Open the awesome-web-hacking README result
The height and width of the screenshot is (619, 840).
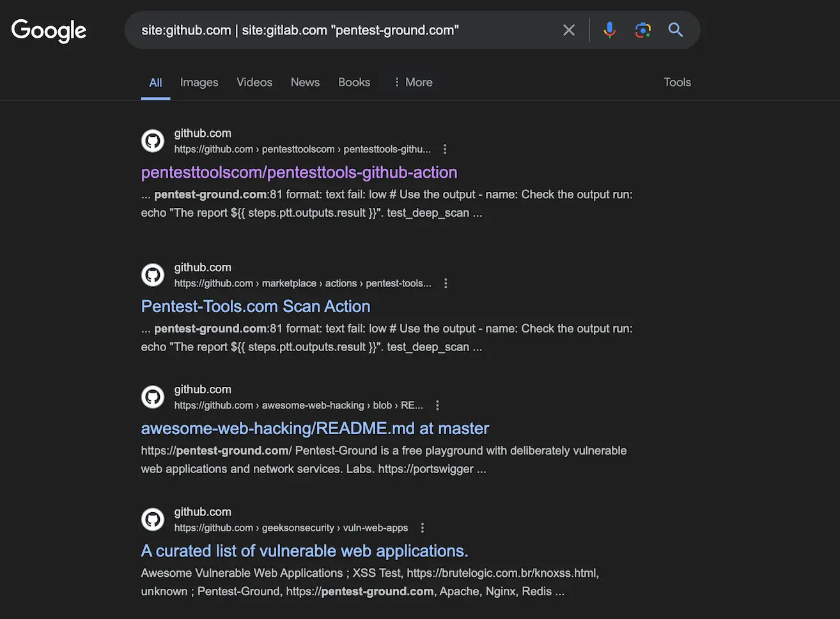(315, 428)
